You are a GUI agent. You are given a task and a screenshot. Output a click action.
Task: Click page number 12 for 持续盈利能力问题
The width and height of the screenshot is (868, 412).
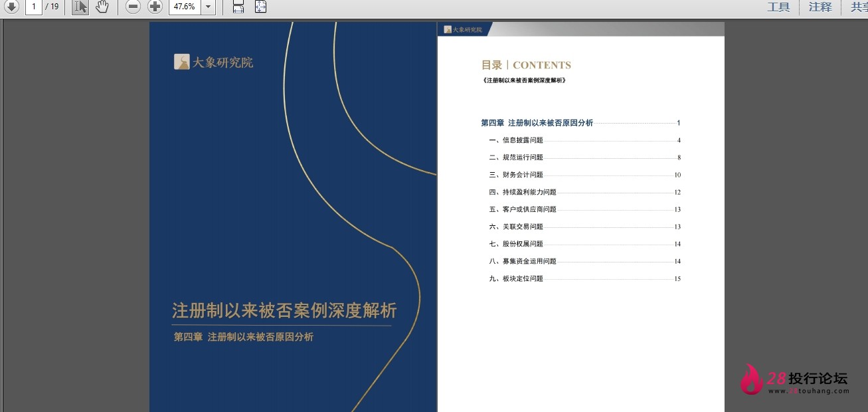pos(677,192)
